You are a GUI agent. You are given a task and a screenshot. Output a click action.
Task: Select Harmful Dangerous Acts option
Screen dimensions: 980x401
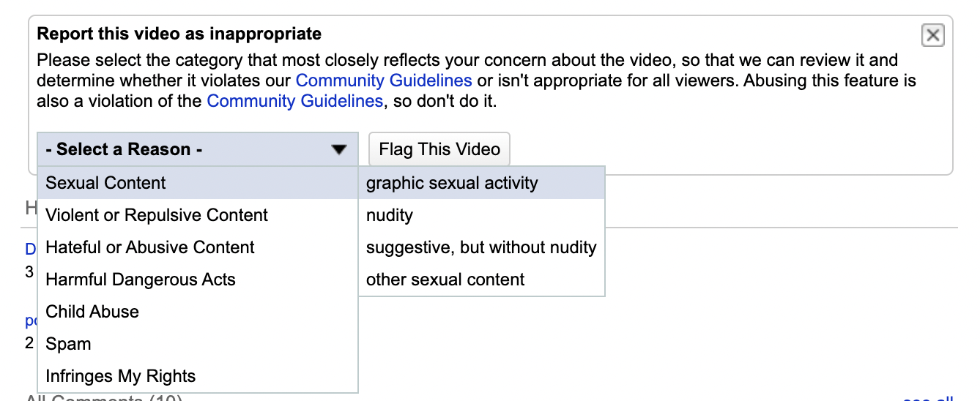tap(141, 280)
